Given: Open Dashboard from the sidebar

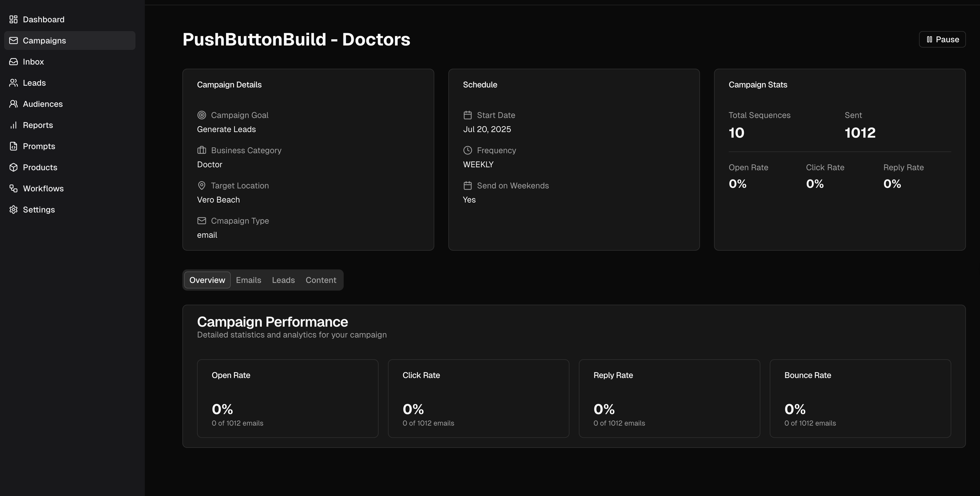Looking at the screenshot, I should (x=69, y=19).
